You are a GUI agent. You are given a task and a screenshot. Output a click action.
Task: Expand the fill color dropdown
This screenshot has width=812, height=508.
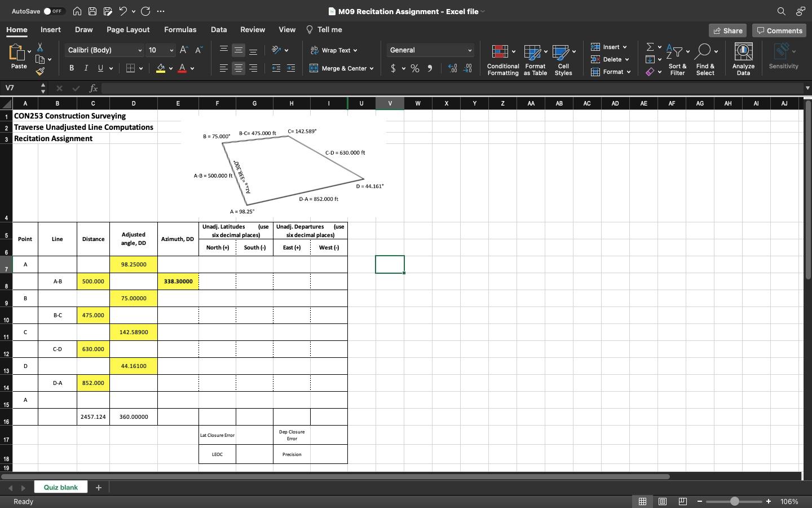[170, 68]
